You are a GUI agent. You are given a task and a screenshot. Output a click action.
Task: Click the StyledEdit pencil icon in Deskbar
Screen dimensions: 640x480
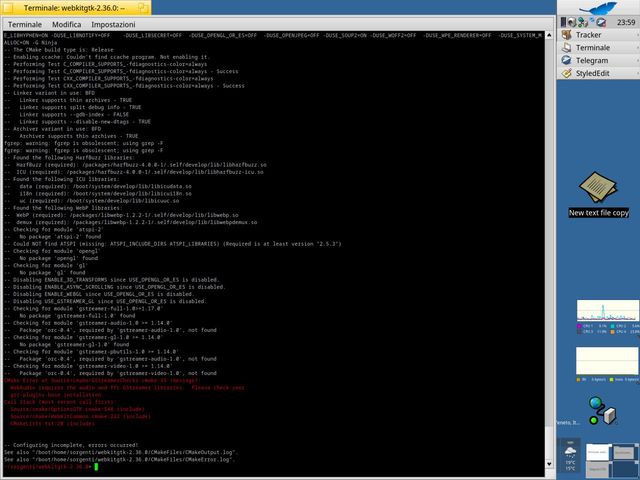[x=567, y=73]
